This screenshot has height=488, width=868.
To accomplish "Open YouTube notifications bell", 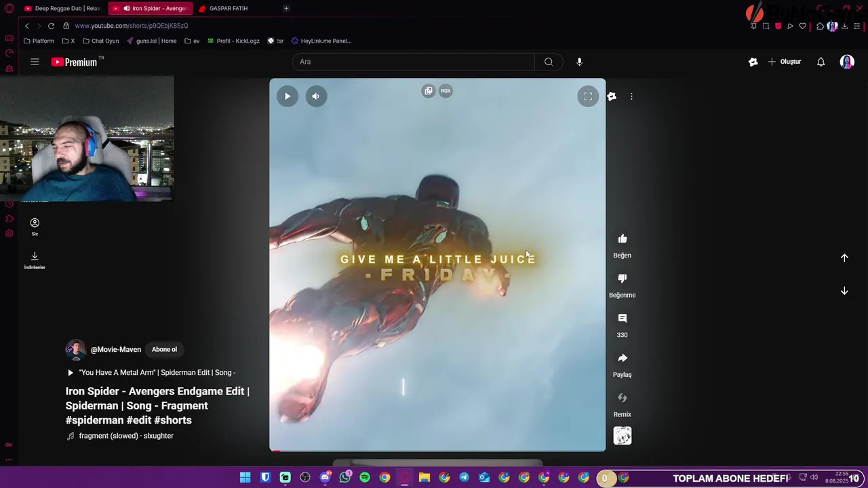I will pyautogui.click(x=821, y=62).
